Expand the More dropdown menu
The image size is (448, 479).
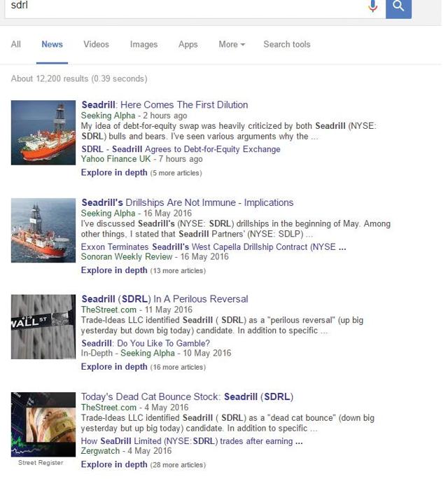(x=232, y=44)
